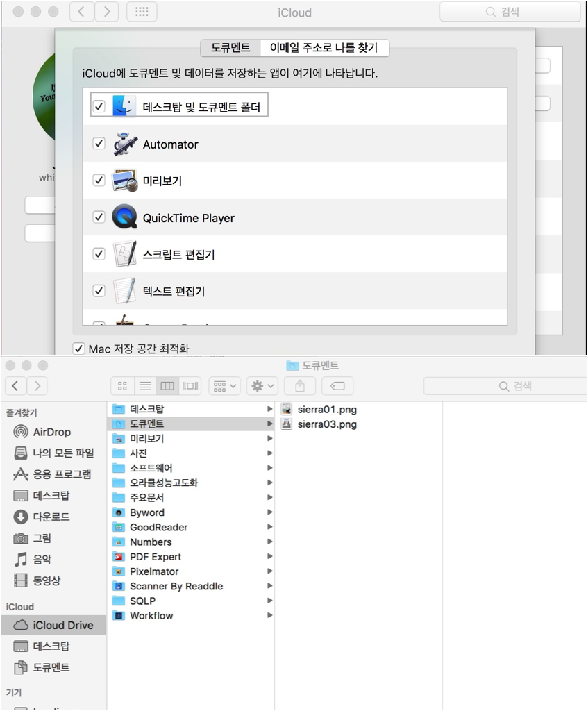Select the SQLP folder
This screenshot has width=588, height=711.
[x=191, y=601]
